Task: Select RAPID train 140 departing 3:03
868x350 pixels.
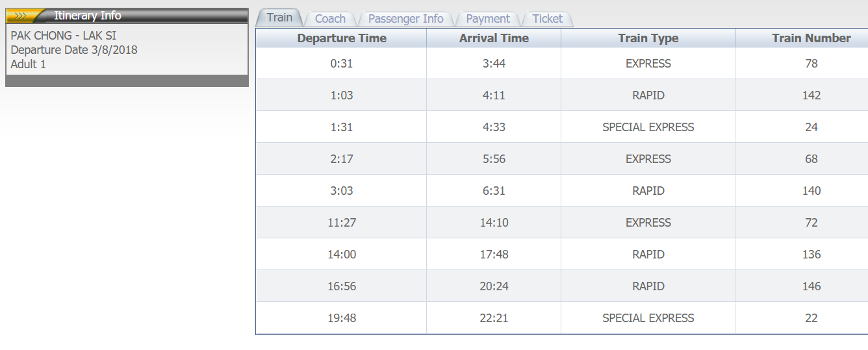Action: coord(562,191)
